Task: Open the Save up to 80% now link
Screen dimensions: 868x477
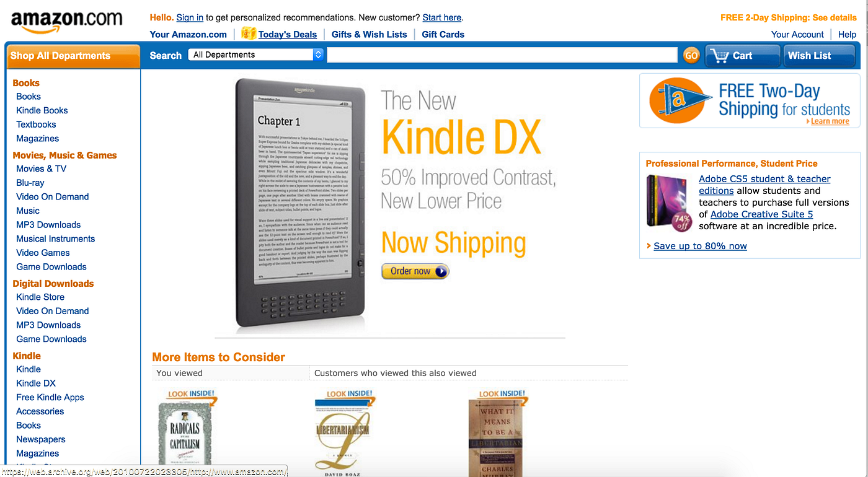Action: click(x=700, y=246)
